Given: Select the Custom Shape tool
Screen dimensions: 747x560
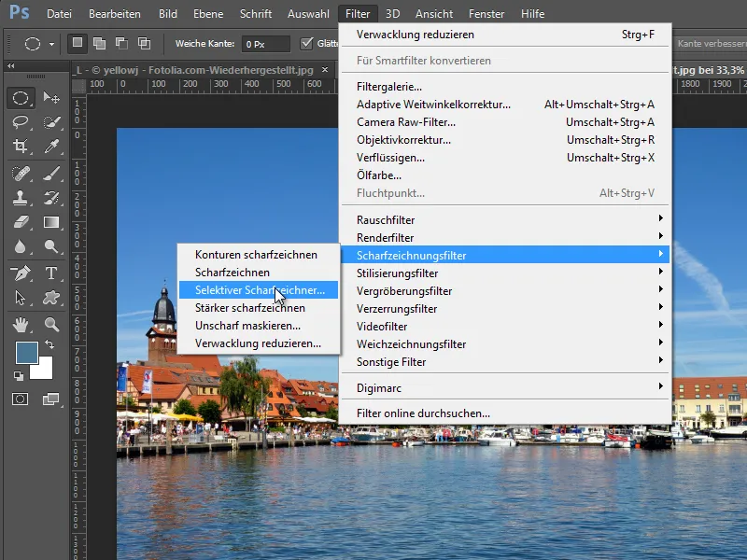Looking at the screenshot, I should [x=51, y=298].
